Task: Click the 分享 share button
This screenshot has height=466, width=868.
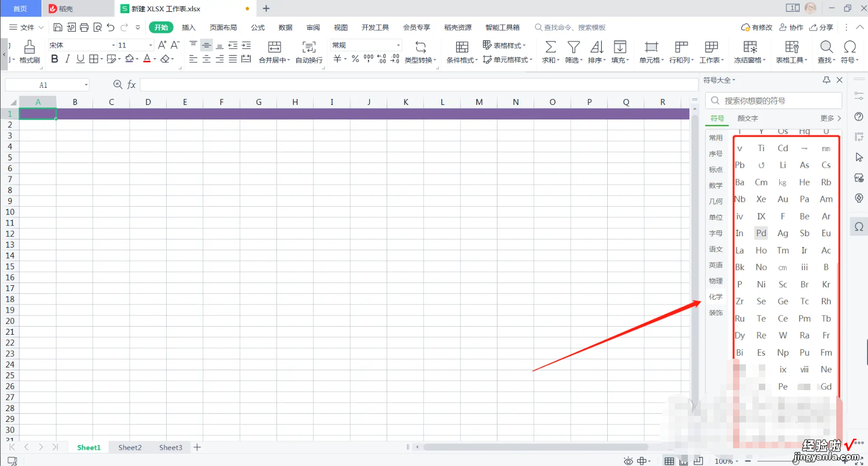Action: point(822,27)
